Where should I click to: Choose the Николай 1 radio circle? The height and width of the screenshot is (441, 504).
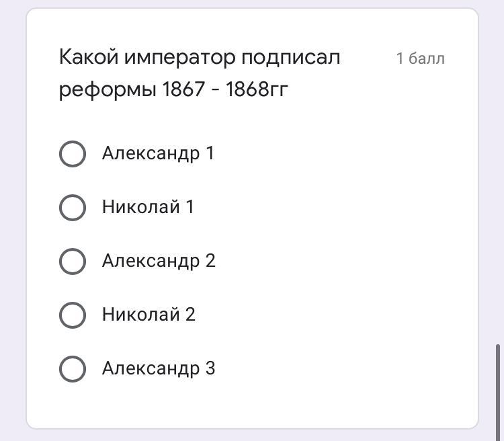pyautogui.click(x=73, y=207)
